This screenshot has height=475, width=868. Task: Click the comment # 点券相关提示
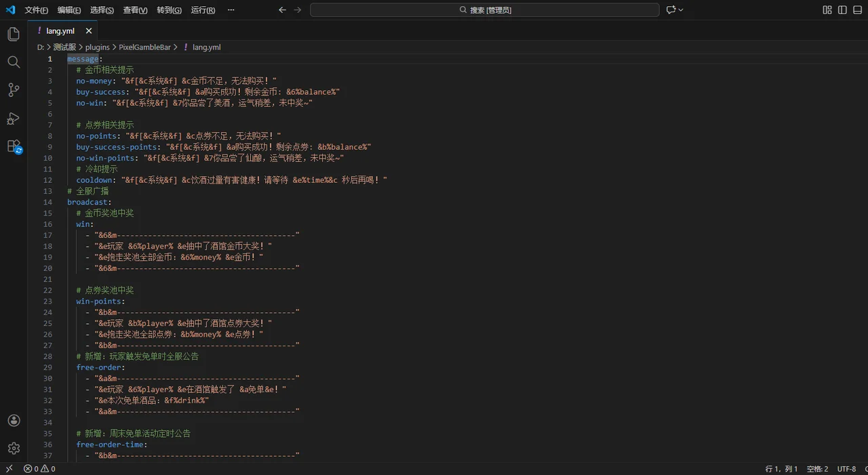(x=105, y=125)
